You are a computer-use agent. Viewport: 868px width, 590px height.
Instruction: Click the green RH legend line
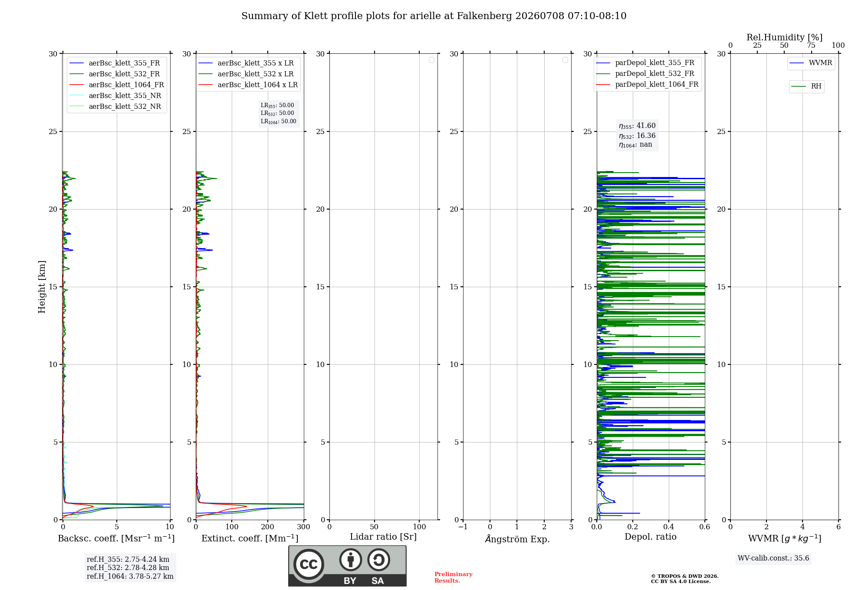799,86
